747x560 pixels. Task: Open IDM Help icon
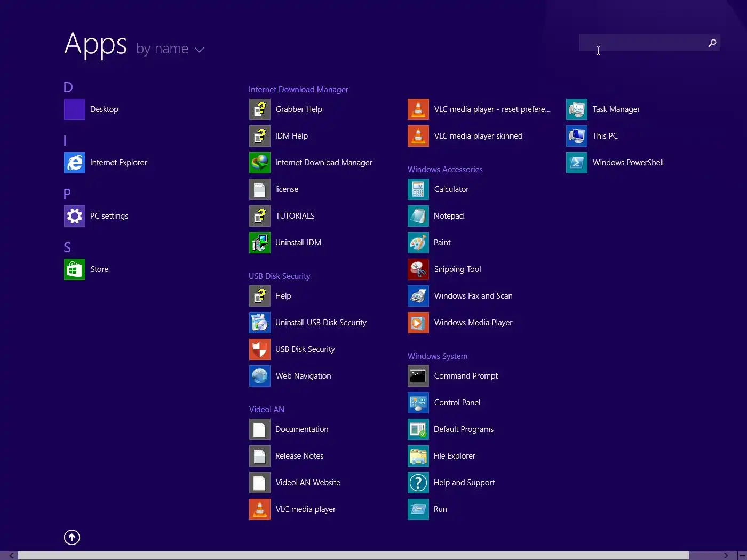pyautogui.click(x=260, y=136)
